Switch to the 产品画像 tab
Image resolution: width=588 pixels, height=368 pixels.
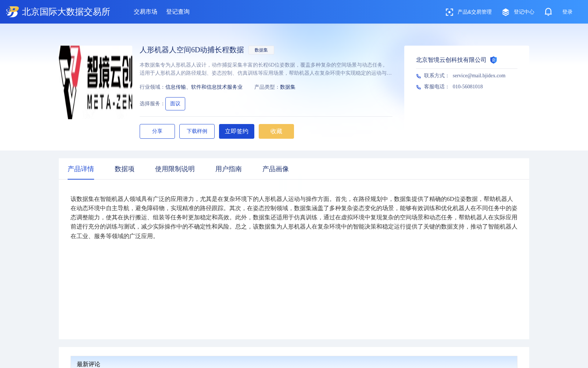(x=276, y=169)
